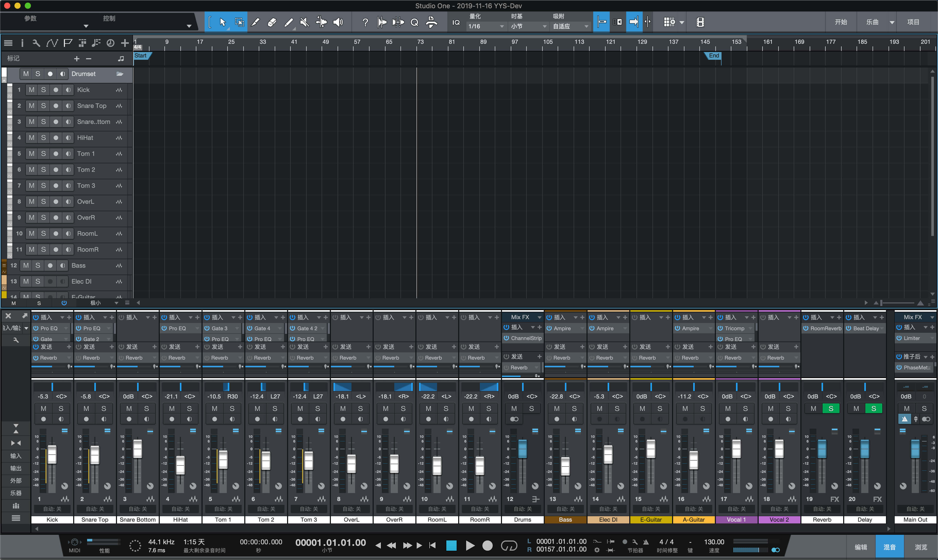Show Instruments section in mixer sidebar
Image resolution: width=938 pixels, height=560 pixels.
click(x=15, y=493)
